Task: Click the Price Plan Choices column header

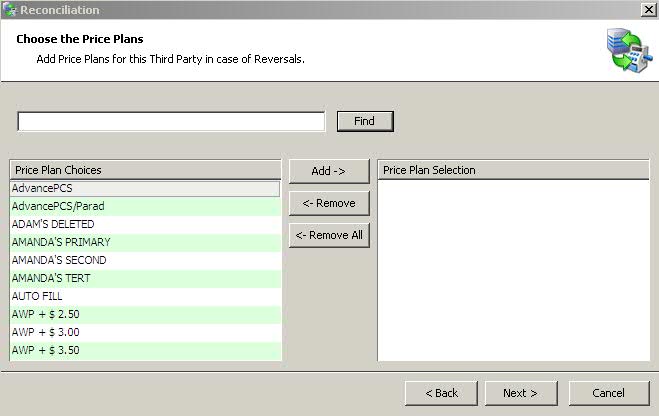Action: click(145, 170)
